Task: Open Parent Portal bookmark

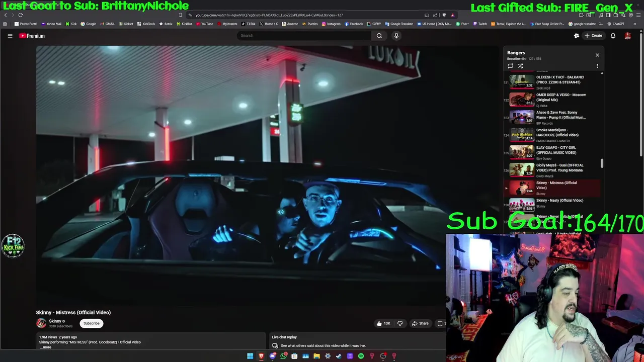Action: click(26, 24)
